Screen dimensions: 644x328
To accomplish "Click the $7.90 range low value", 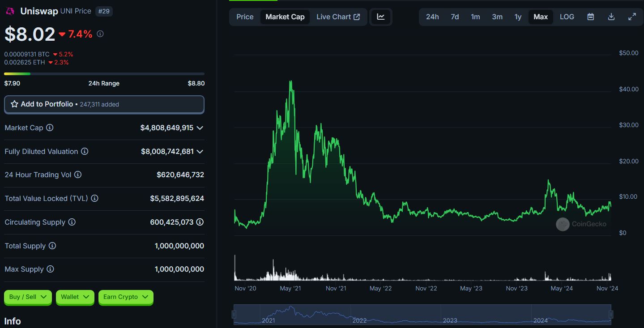I will (12, 83).
